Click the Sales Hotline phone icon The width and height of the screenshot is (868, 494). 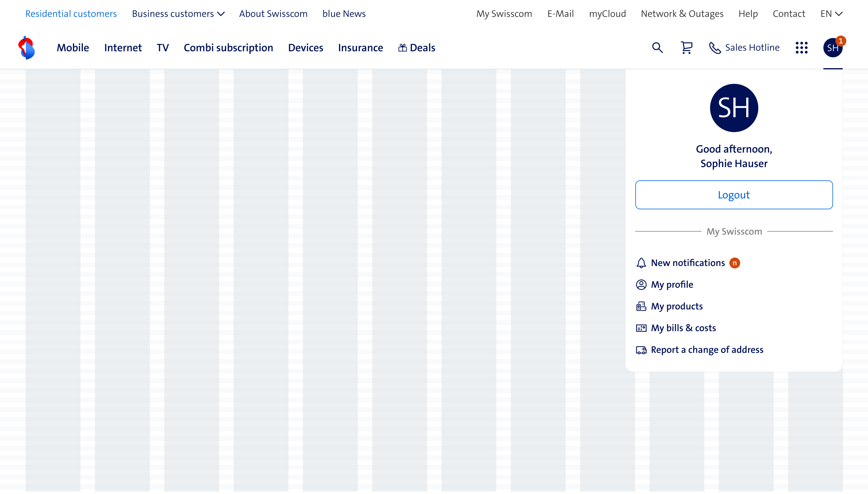click(715, 48)
